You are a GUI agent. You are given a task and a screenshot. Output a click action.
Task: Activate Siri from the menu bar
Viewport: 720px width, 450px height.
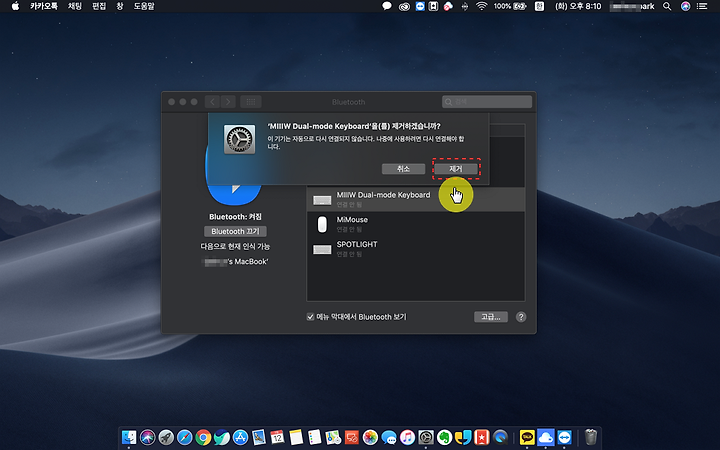686,6
